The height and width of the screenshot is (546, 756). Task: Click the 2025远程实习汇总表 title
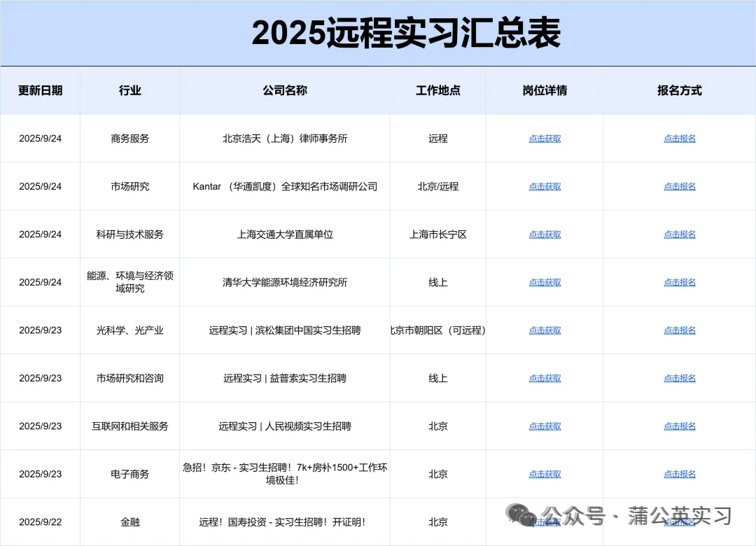[x=406, y=33]
